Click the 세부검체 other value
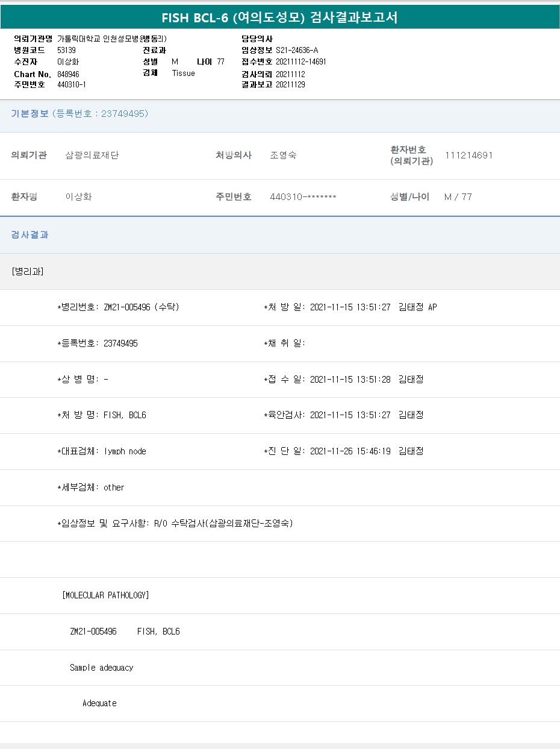Viewport: 560px width, 749px height. coord(114,487)
